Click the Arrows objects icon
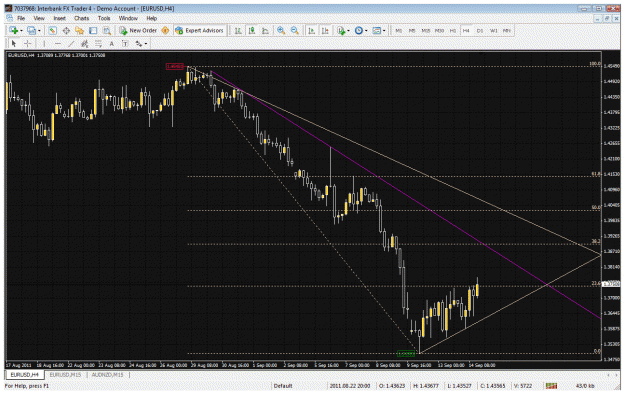625x394 pixels. point(138,43)
